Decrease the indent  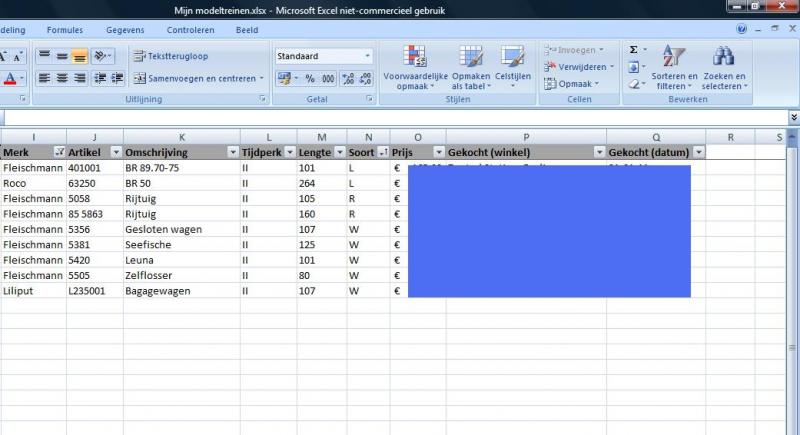click(100, 78)
